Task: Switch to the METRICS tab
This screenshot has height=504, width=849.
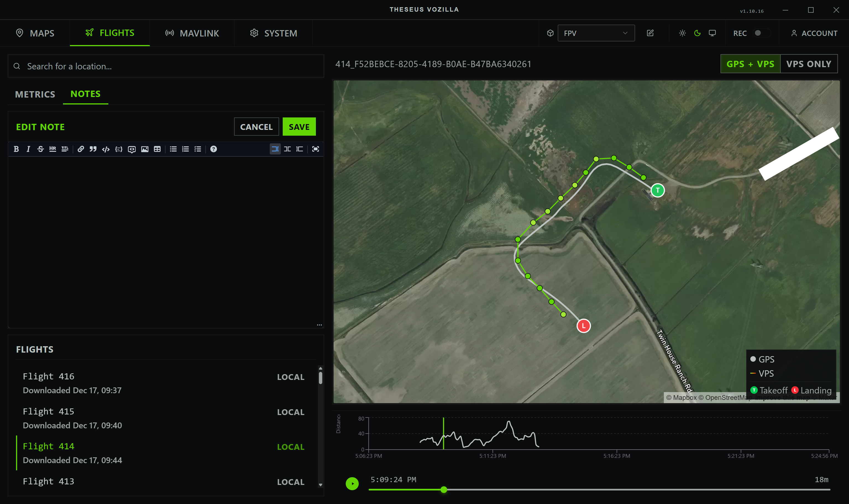Action: (35, 94)
